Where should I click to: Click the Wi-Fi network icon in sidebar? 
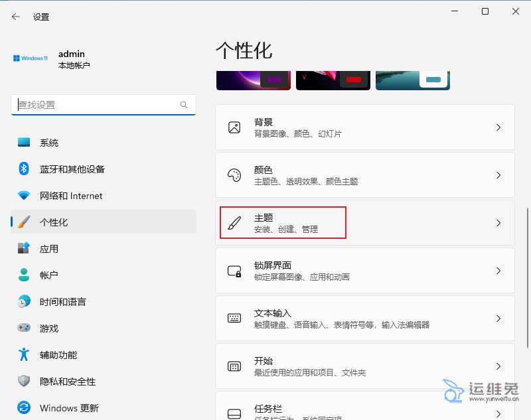point(24,196)
